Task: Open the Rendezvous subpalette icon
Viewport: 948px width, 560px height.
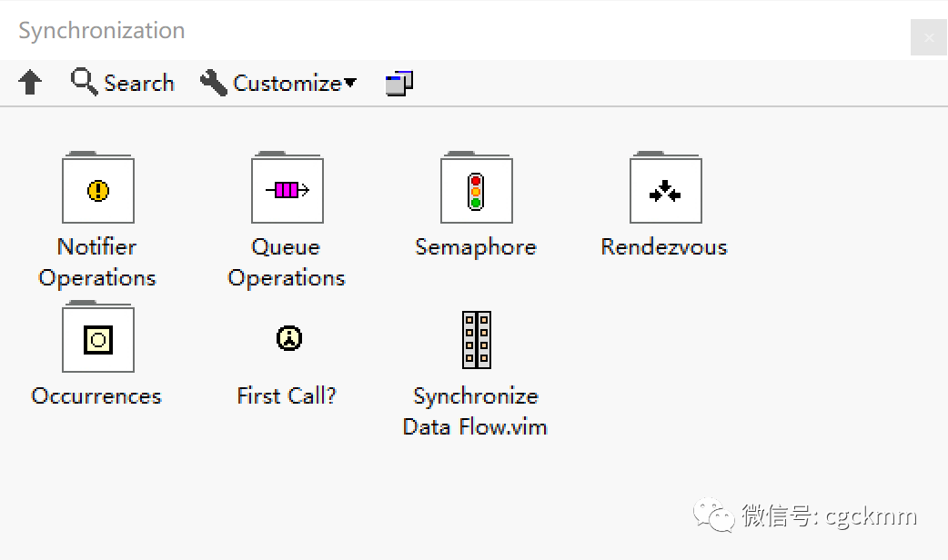Action: pyautogui.click(x=665, y=190)
